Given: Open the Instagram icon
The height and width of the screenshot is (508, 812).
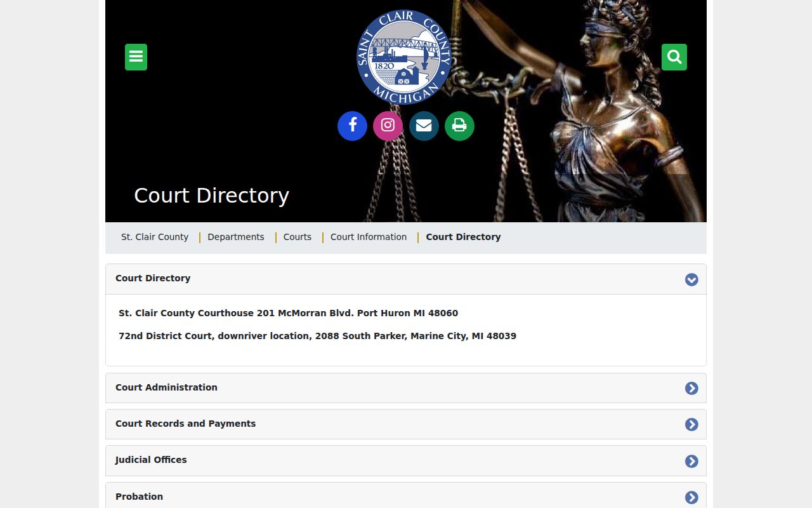Looking at the screenshot, I should click(388, 126).
